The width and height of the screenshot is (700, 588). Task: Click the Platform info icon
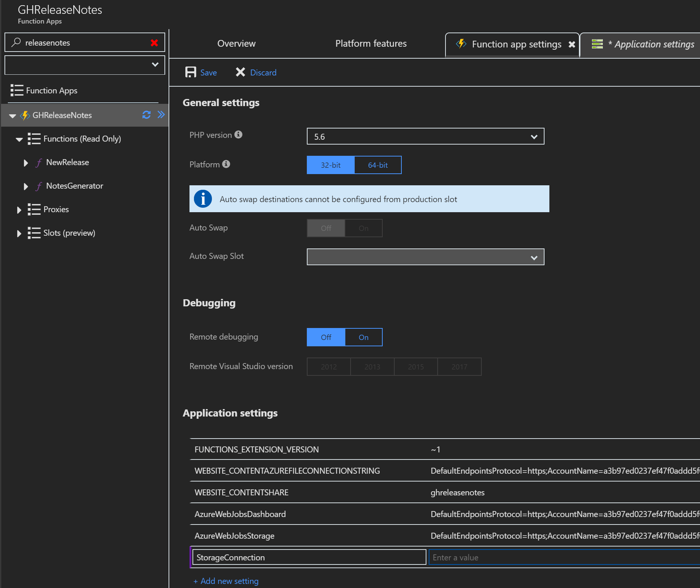(226, 164)
